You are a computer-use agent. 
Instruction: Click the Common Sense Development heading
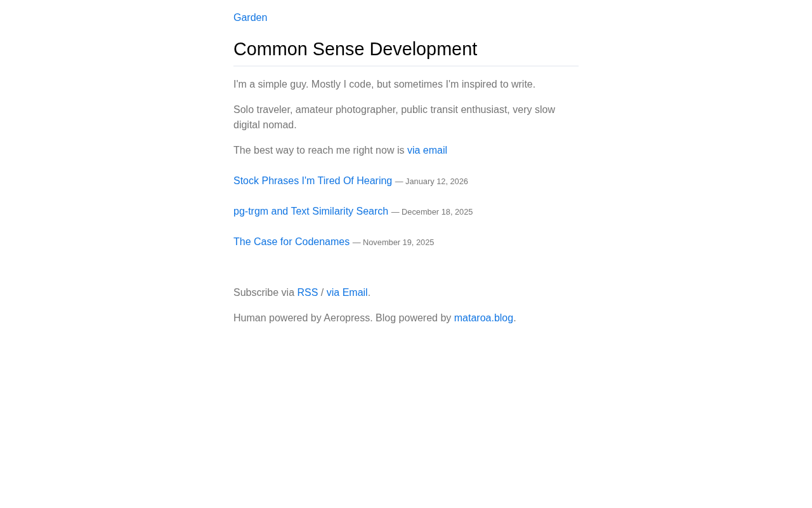355,49
